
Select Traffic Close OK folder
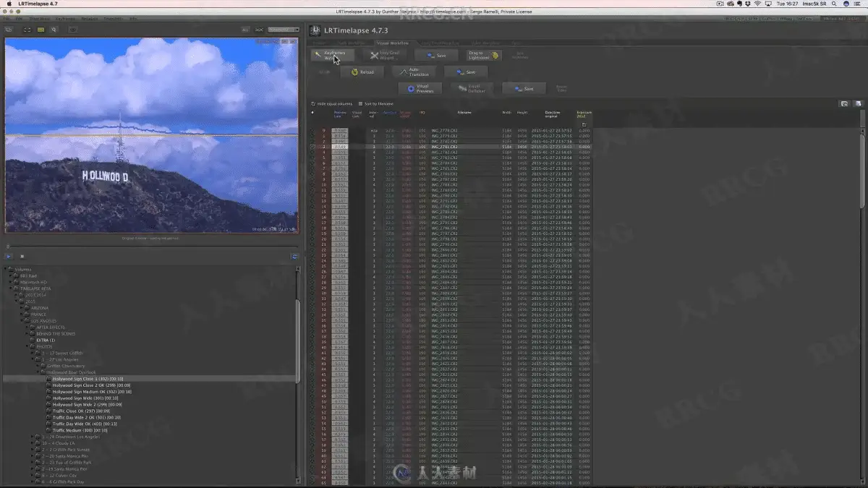coord(80,411)
